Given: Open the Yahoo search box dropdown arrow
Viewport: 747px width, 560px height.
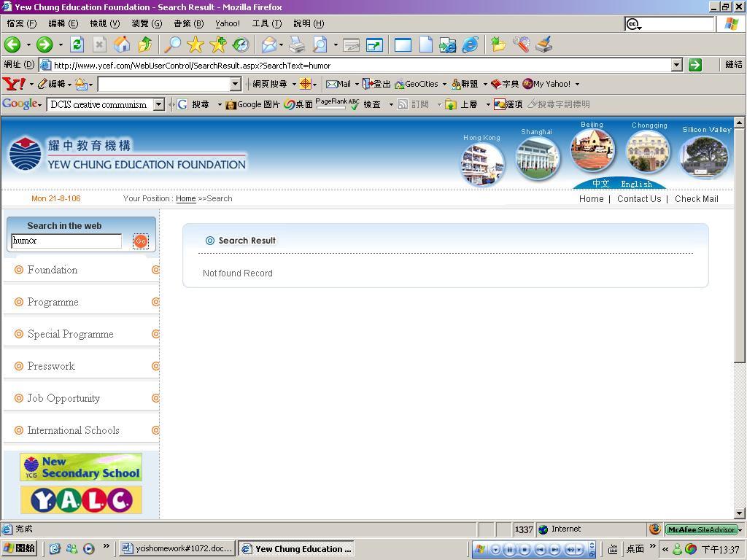Looking at the screenshot, I should [236, 85].
